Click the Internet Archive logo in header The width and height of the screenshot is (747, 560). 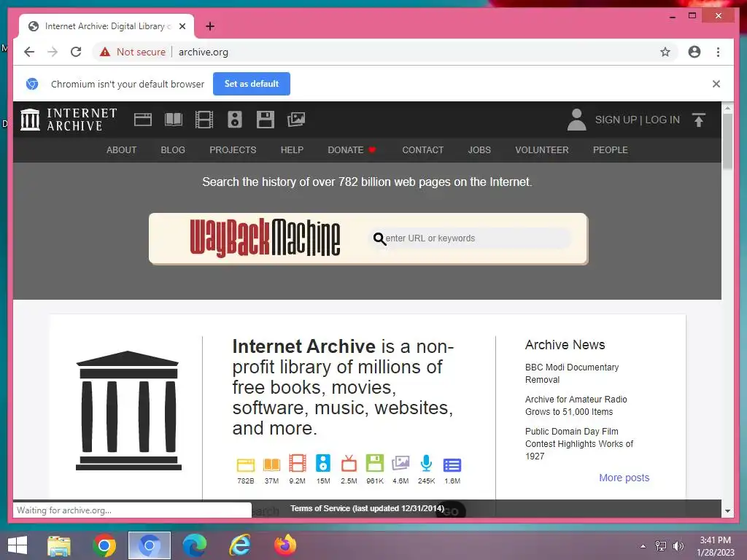[x=69, y=120]
